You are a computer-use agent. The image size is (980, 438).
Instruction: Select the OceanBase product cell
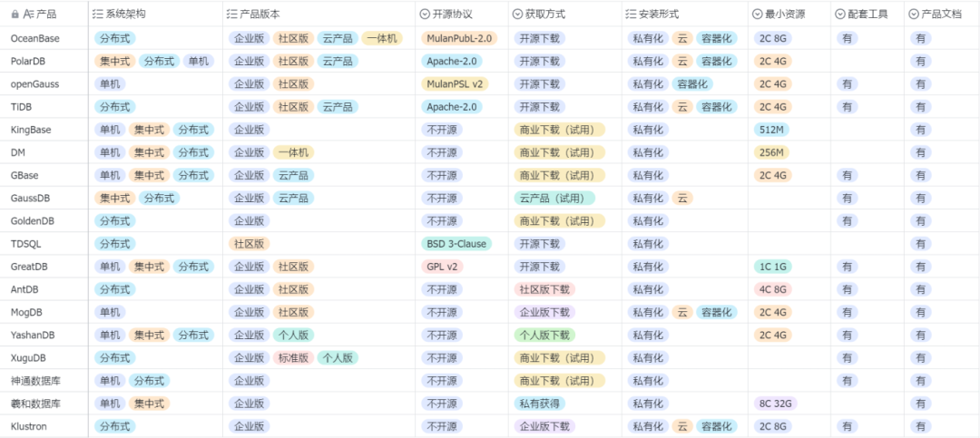coord(44,38)
